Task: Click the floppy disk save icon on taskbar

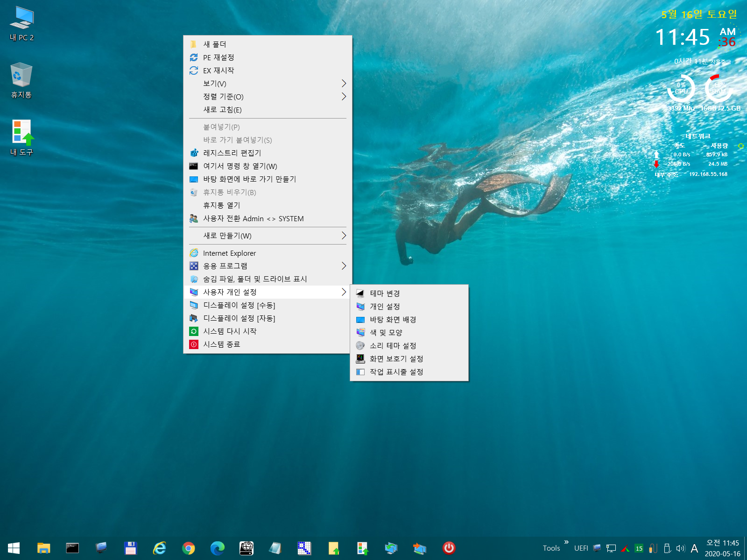Action: (x=130, y=548)
